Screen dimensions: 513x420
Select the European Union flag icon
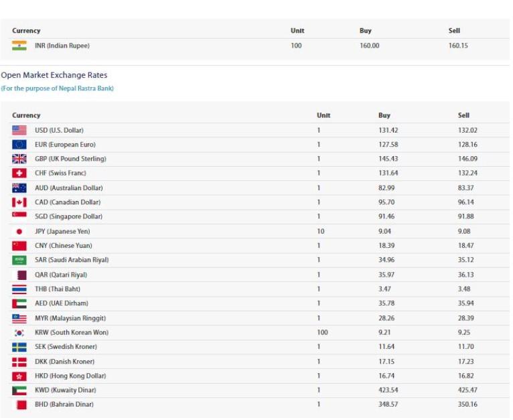coord(19,145)
